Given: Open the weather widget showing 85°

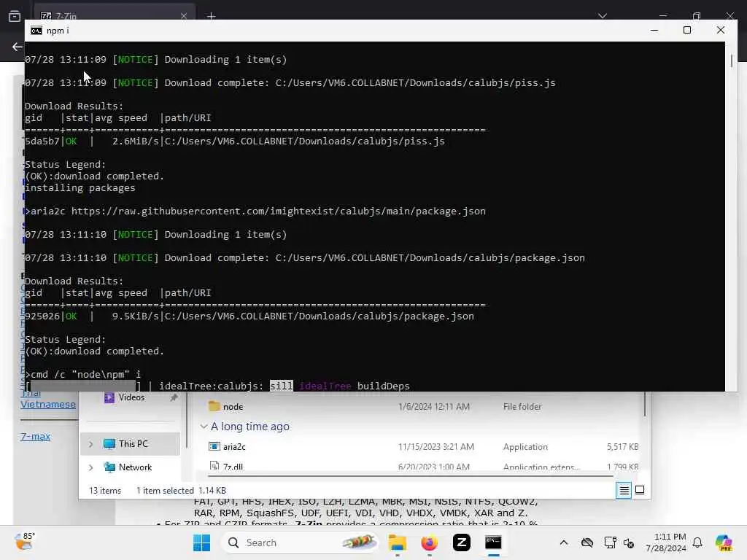Looking at the screenshot, I should point(24,542).
